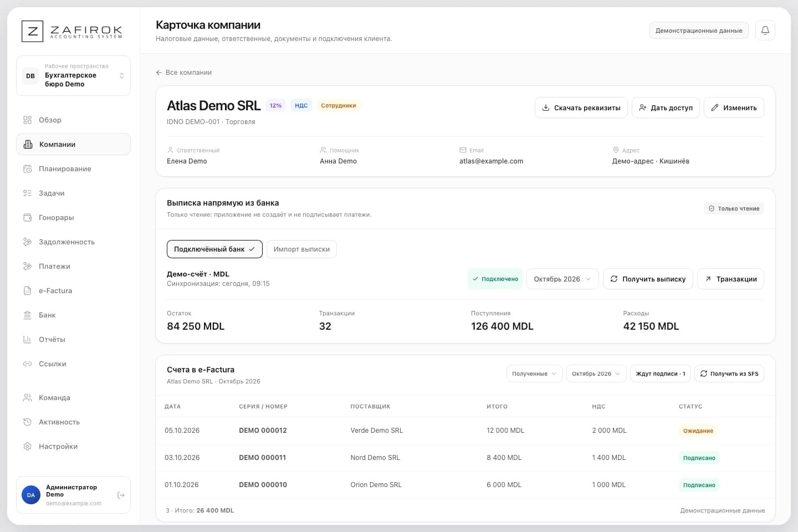
Task: Click Скачать реквизиты button
Action: click(x=581, y=108)
